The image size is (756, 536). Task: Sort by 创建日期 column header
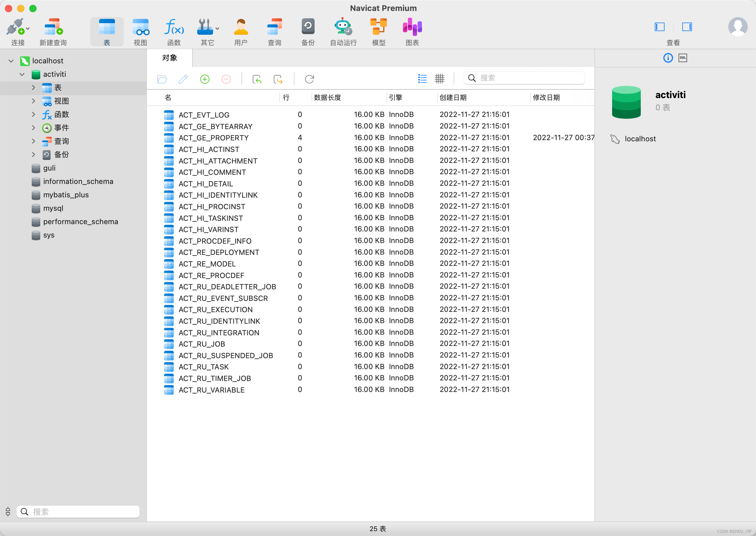[453, 98]
